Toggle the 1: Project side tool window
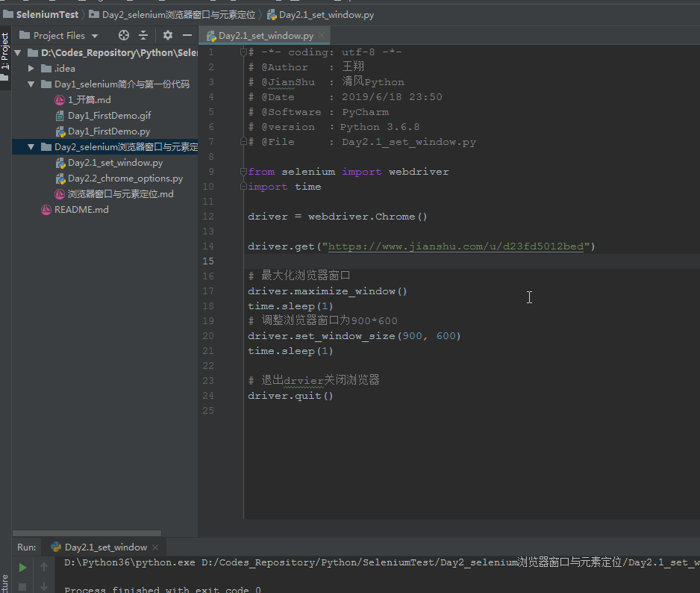 (x=5, y=58)
